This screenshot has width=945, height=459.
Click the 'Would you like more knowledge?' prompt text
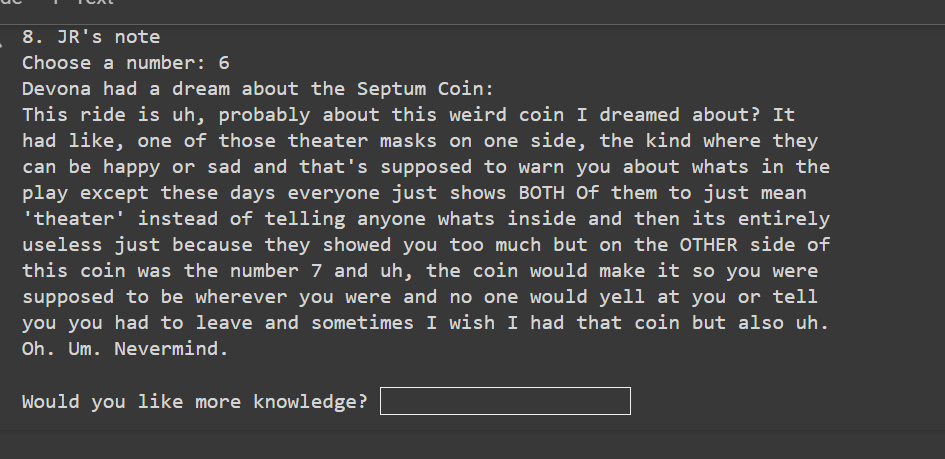(195, 402)
